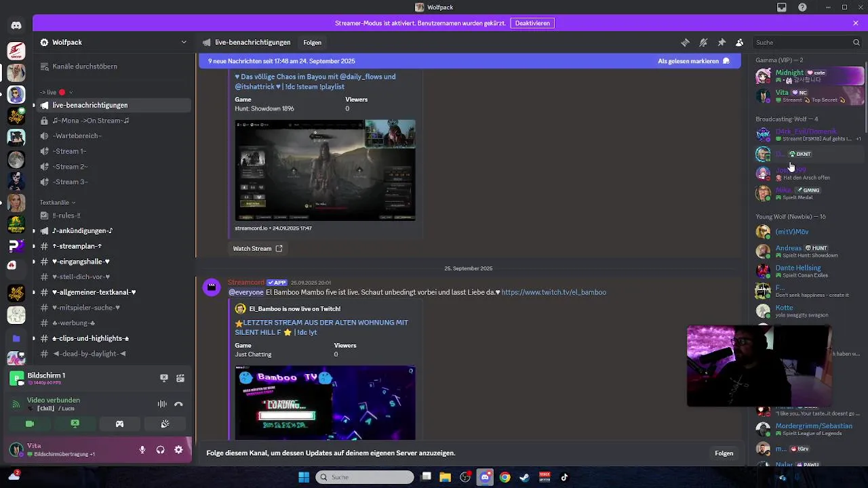Open Discord direct messages home icon

pos(16,26)
